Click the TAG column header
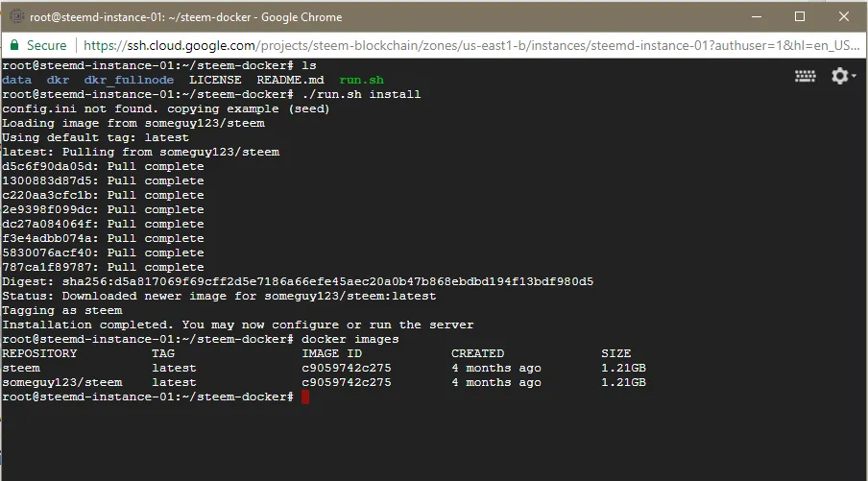This screenshot has width=868, height=481. point(163,353)
